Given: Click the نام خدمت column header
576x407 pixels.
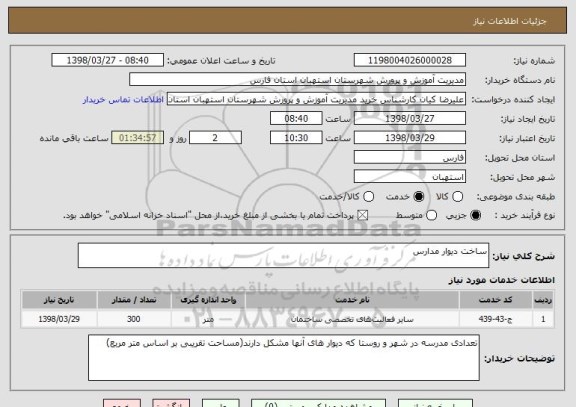Looking at the screenshot, I should tap(352, 300).
